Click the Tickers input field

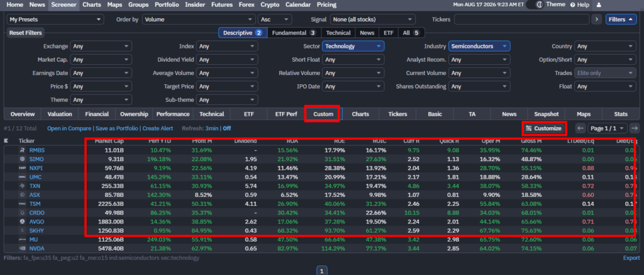click(x=521, y=20)
